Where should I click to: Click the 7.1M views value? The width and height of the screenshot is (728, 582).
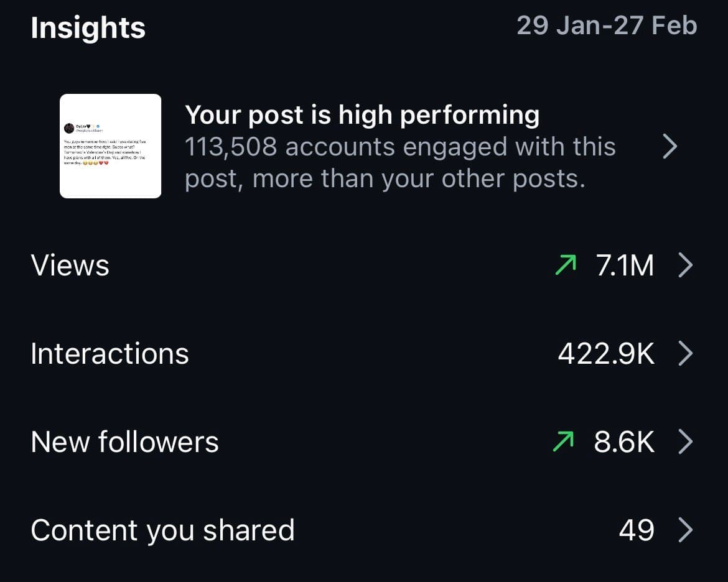pyautogui.click(x=624, y=265)
